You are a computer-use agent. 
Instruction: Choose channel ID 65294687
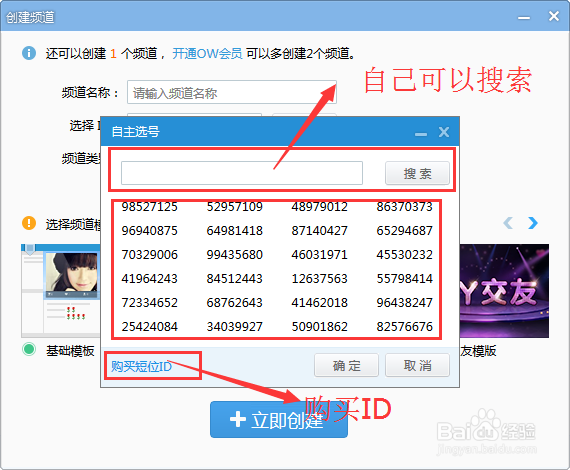pyautogui.click(x=405, y=230)
